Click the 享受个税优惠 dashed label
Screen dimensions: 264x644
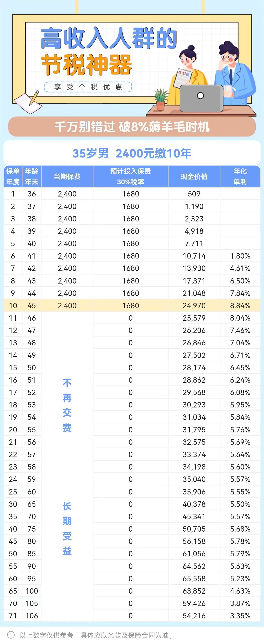pyautogui.click(x=88, y=87)
